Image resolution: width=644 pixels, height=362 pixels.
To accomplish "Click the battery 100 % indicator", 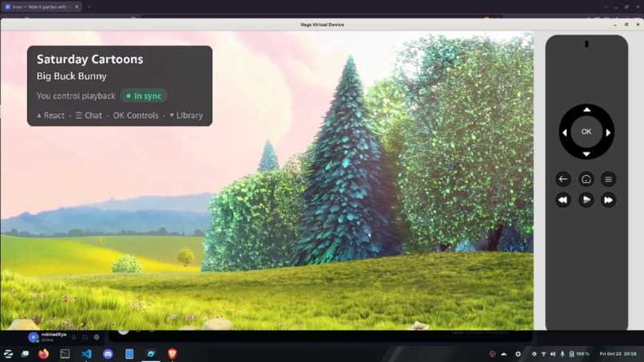I will coord(579,354).
